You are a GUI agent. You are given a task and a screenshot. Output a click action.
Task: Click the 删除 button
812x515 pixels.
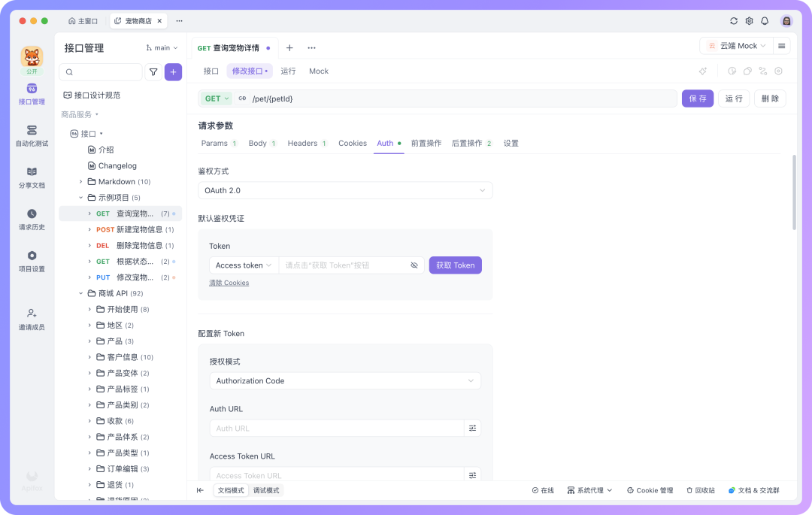[x=770, y=98]
